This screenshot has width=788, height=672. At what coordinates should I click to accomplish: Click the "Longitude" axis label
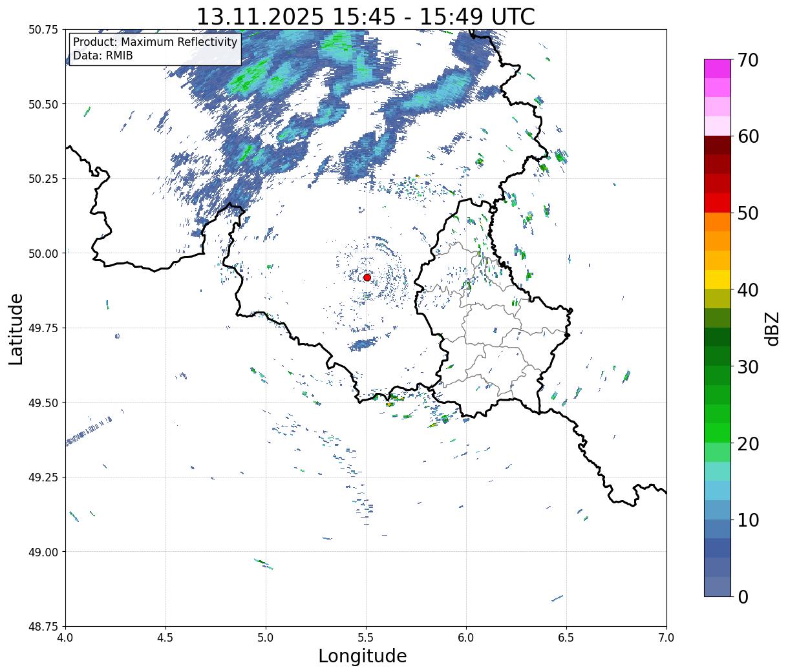[x=363, y=656]
